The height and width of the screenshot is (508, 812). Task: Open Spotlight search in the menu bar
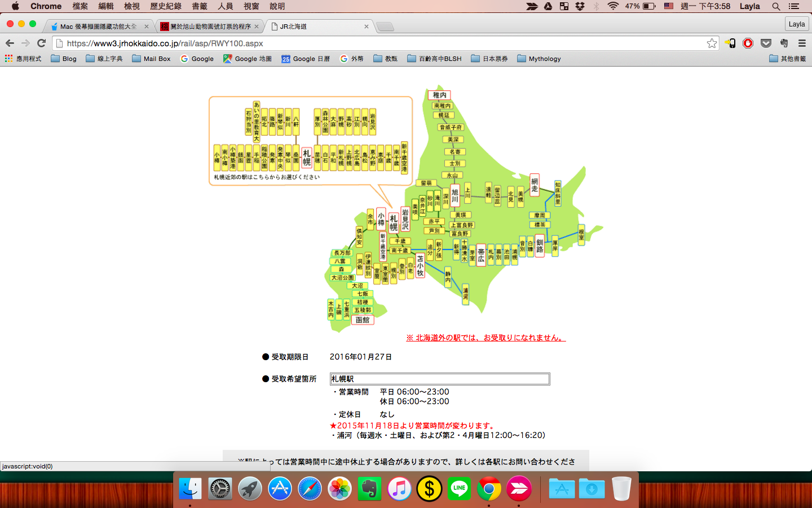click(x=776, y=6)
